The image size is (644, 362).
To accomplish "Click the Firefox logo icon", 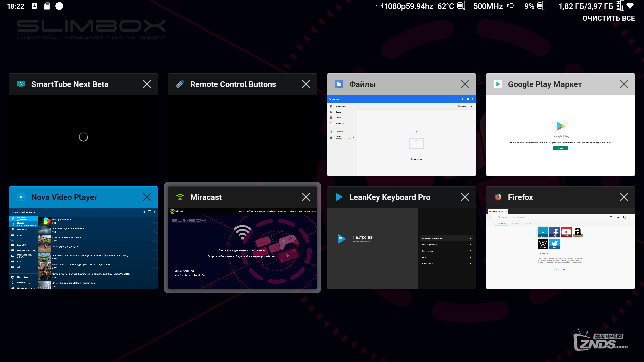I will click(x=498, y=197).
